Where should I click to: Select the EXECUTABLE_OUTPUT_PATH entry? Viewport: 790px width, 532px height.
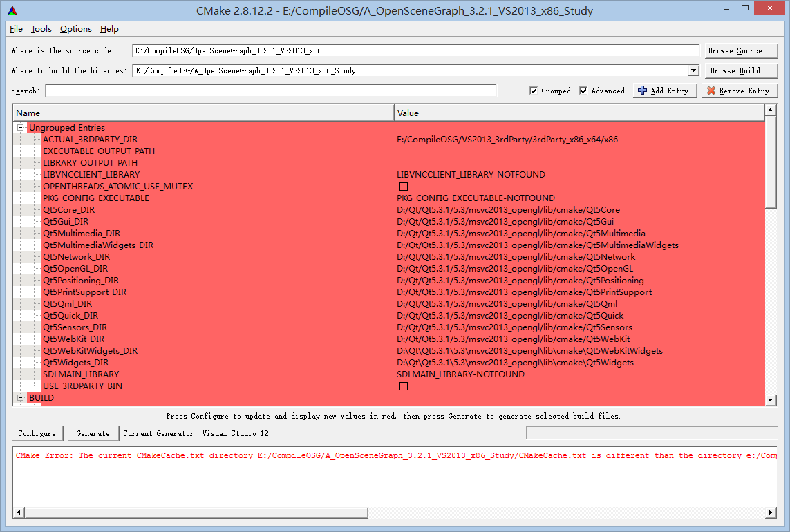tap(99, 151)
